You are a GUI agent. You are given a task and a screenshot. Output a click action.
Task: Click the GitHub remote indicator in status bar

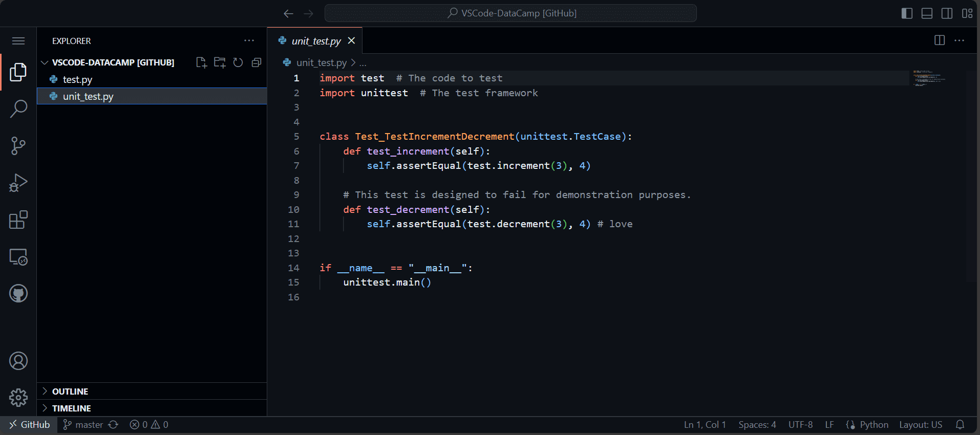pyautogui.click(x=29, y=425)
